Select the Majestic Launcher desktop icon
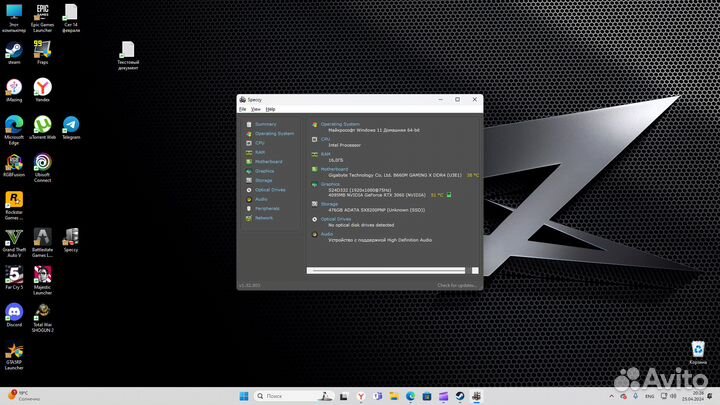720x405 pixels. pos(42,281)
